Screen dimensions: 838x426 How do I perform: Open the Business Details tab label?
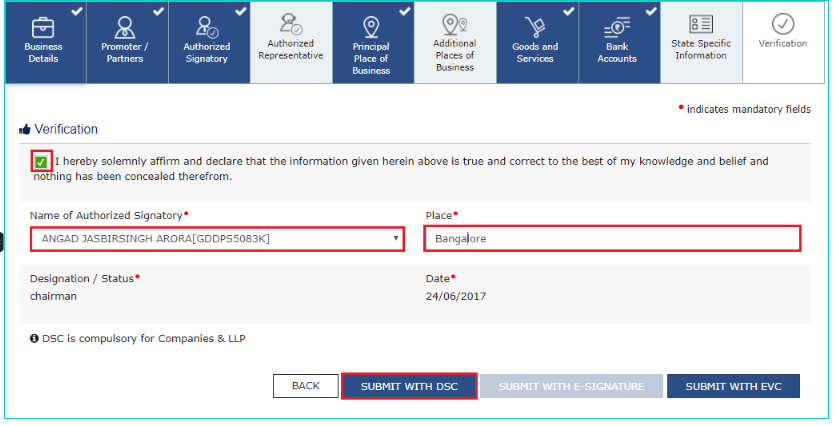pyautogui.click(x=43, y=52)
